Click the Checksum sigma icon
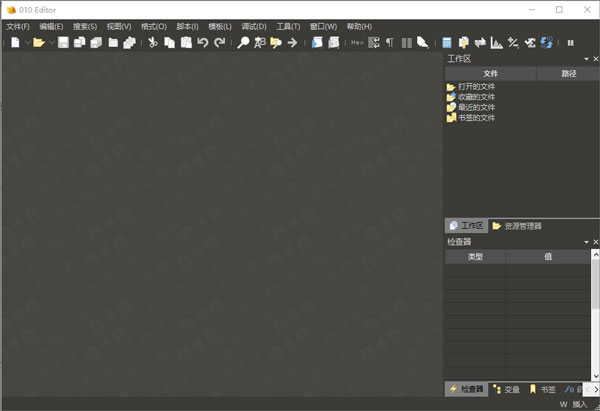The image size is (600, 411). (x=530, y=42)
